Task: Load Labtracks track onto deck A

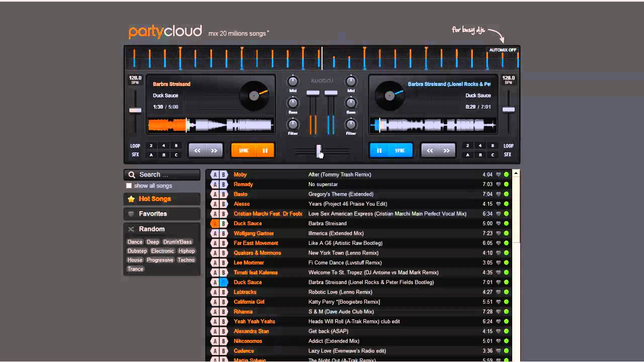Action: pos(215,292)
